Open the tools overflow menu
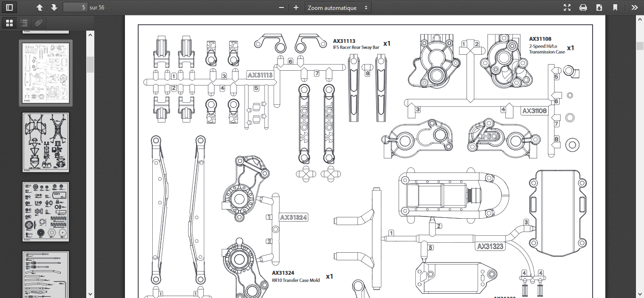Viewport: 644px width, 298px height. (634, 8)
